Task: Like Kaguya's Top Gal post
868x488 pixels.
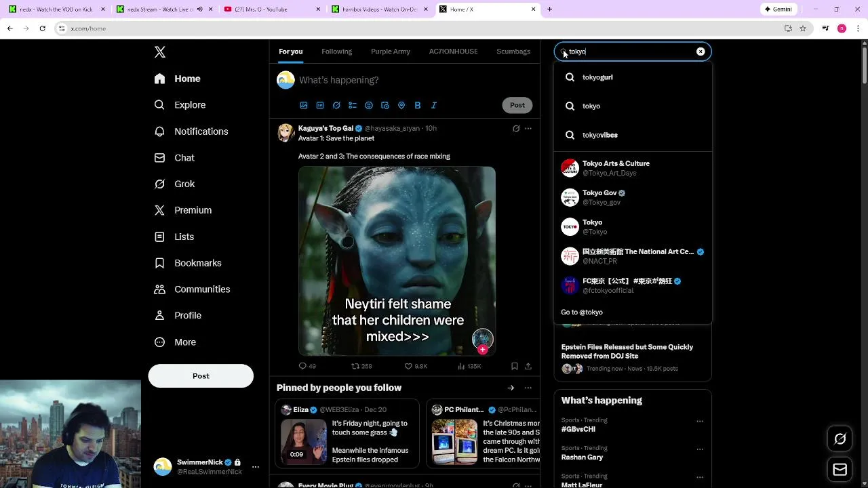Action: click(x=416, y=366)
